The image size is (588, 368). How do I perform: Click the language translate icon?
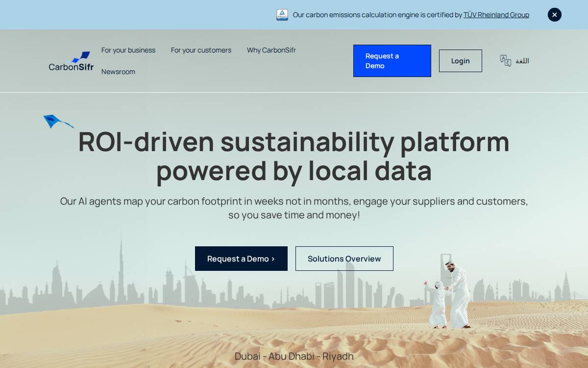[x=506, y=61]
